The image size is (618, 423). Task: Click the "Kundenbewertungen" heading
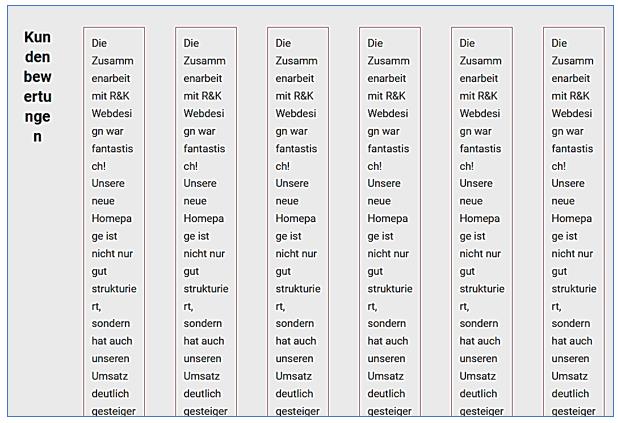tap(37, 87)
